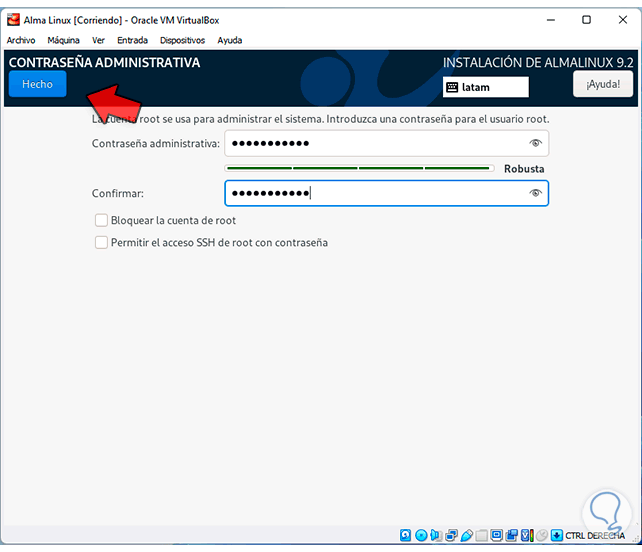Click the VirtualBox app icon in title bar
The height and width of the screenshot is (552, 642).
pyautogui.click(x=13, y=20)
